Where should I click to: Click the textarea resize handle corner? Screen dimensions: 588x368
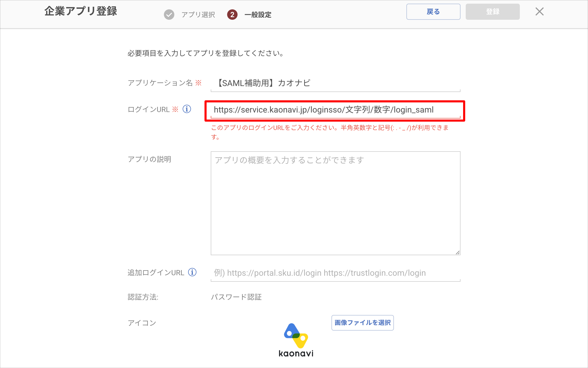pos(458,252)
